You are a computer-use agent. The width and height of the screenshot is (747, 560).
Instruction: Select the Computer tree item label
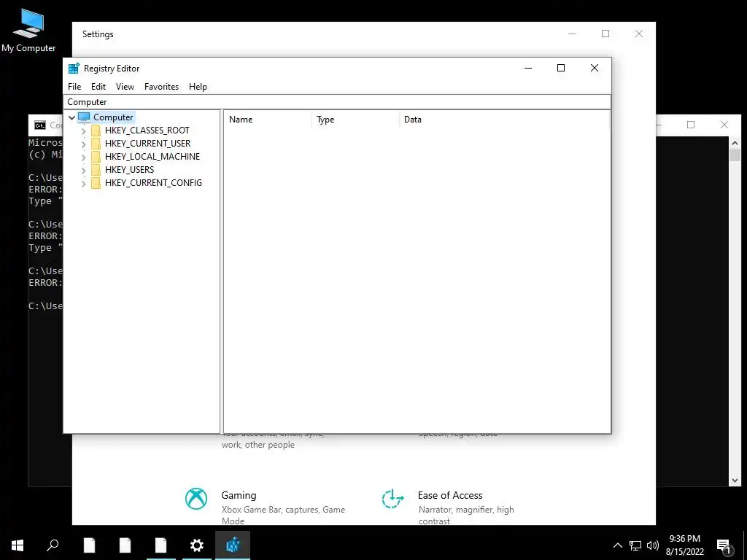pyautogui.click(x=113, y=117)
